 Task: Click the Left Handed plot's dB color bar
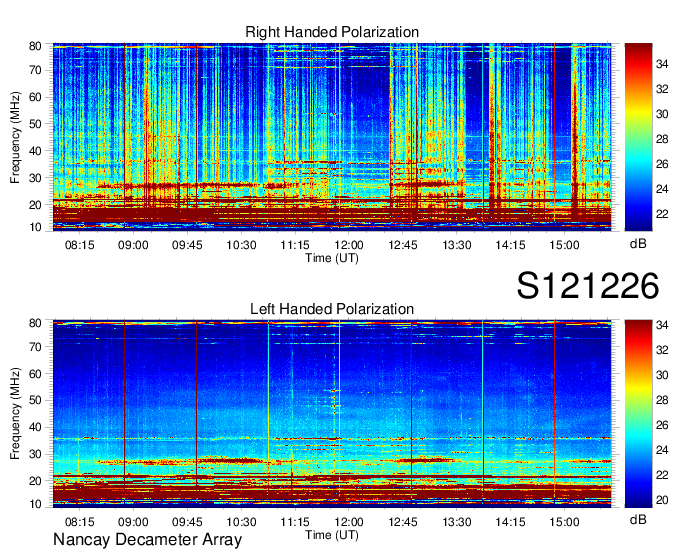(638, 414)
